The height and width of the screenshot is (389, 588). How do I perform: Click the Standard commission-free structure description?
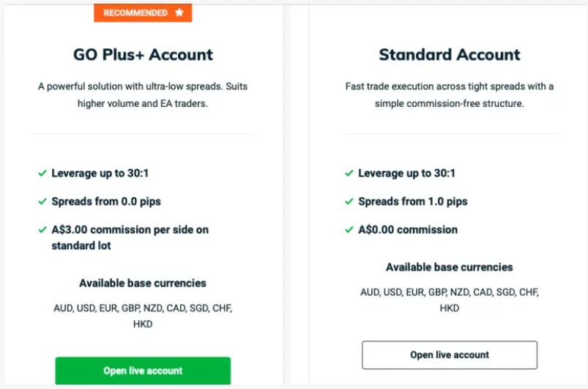(x=450, y=95)
